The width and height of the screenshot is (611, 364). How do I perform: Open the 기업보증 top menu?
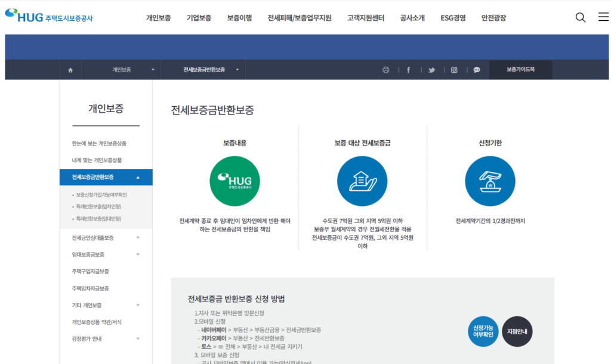199,18
